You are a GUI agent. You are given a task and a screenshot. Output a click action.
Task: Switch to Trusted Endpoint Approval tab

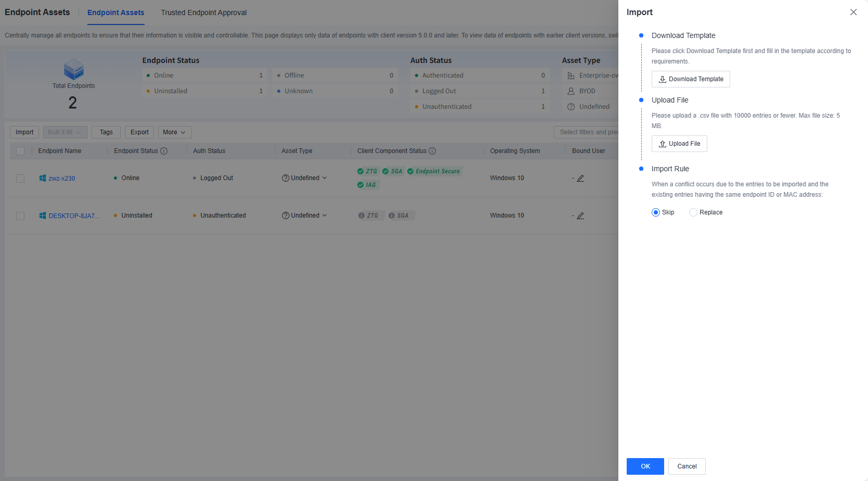(204, 12)
